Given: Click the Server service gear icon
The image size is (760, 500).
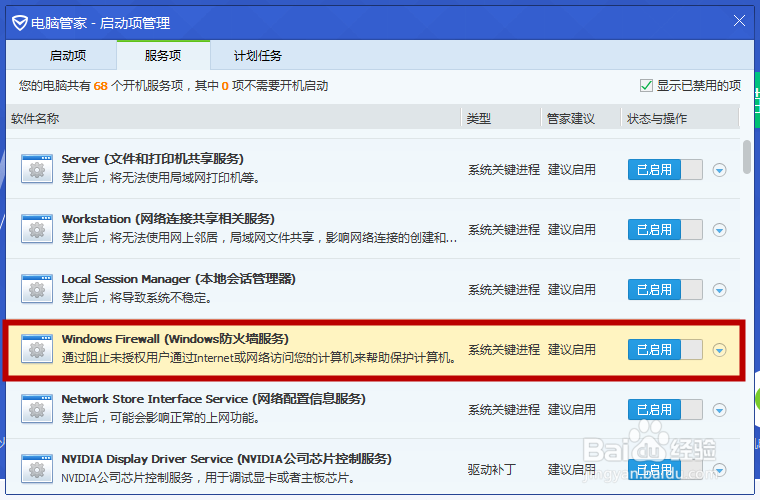Looking at the screenshot, I should click(x=37, y=169).
